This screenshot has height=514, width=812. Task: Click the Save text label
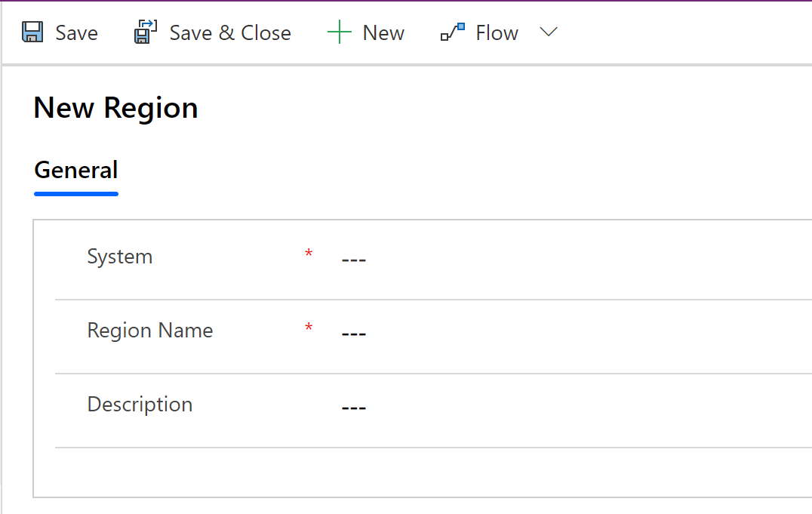77,33
